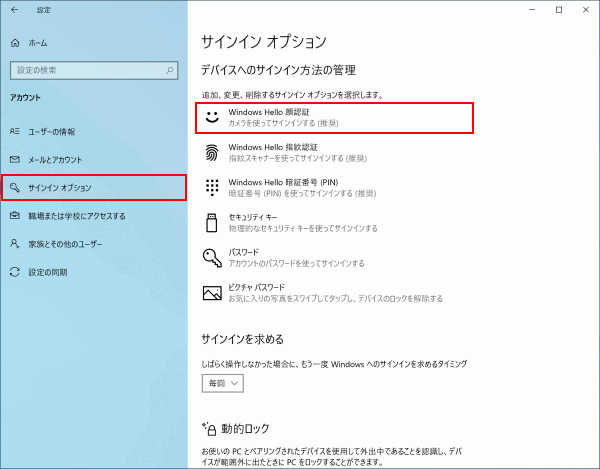This screenshot has height=469, width=600.
Task: Click the 設定の同期 sync arrows icon
Action: tap(15, 272)
